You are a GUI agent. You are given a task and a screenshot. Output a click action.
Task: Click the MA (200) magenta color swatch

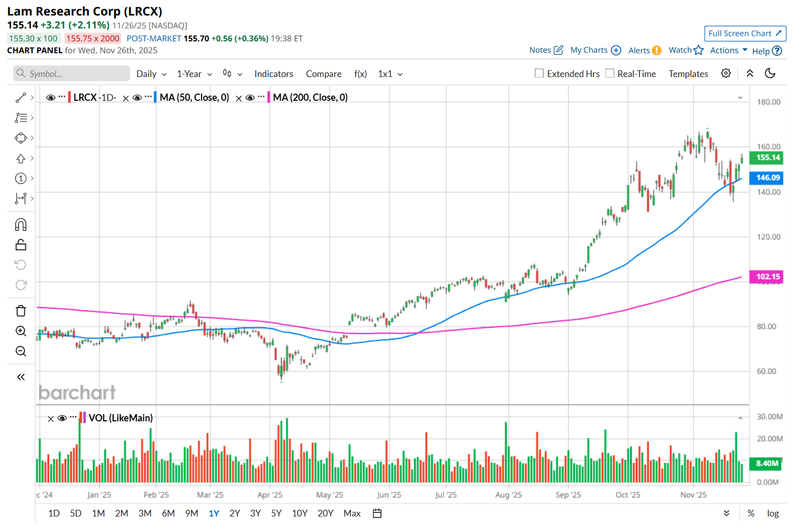[269, 97]
